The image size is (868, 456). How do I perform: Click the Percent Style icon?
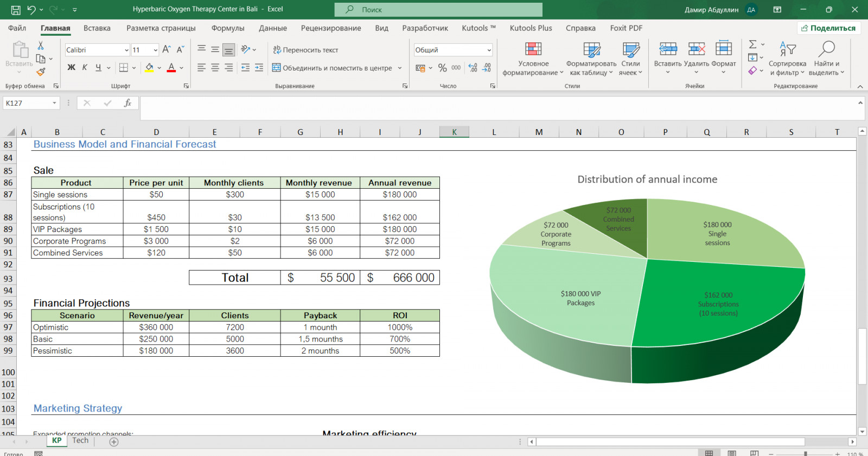click(x=442, y=68)
